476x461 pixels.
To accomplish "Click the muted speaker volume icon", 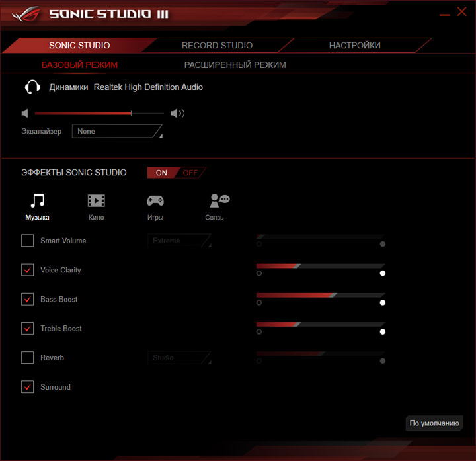I will [25, 114].
